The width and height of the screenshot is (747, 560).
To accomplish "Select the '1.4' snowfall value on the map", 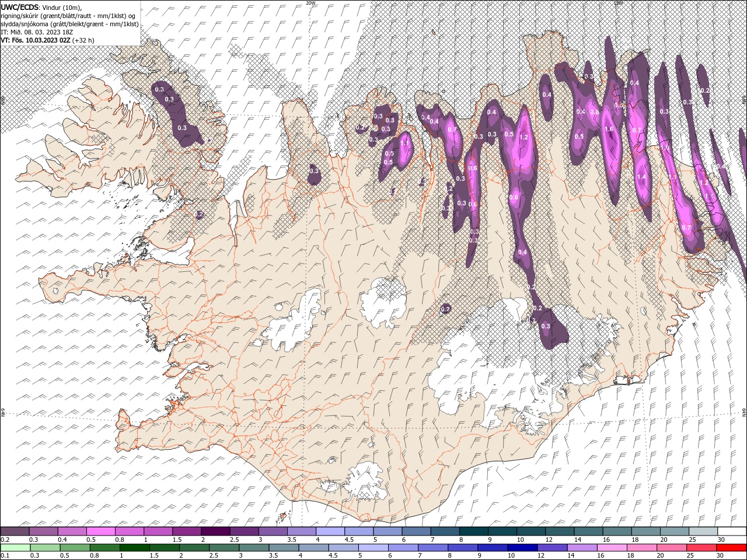I will click(x=641, y=177).
